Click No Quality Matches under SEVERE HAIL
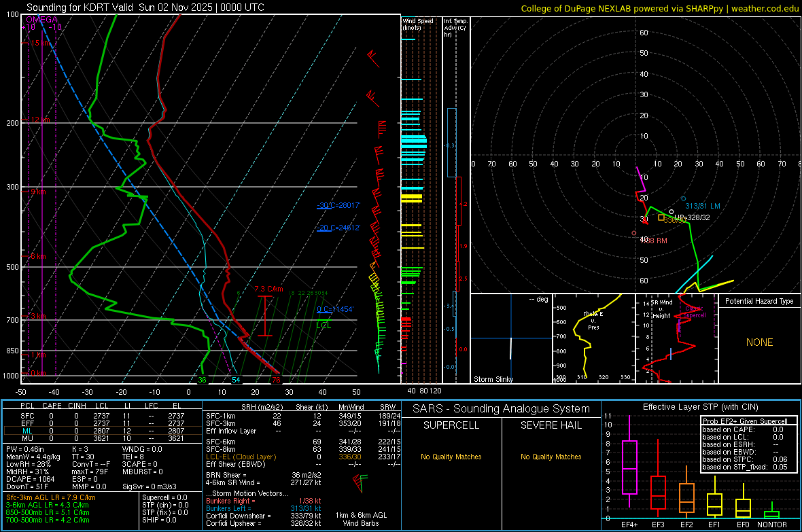 551,457
